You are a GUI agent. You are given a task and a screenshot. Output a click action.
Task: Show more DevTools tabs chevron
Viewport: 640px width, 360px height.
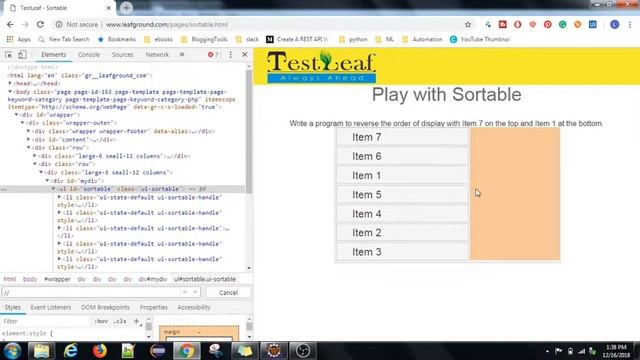pos(182,54)
